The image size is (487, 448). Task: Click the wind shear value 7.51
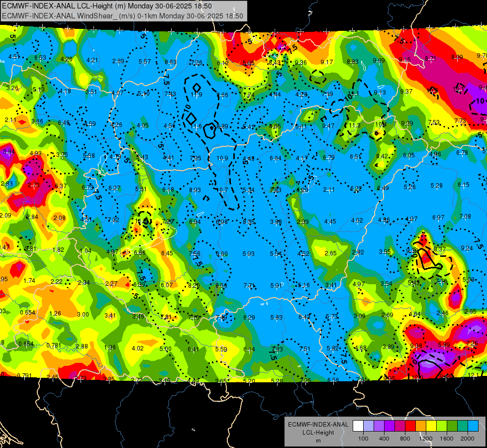click(304, 349)
